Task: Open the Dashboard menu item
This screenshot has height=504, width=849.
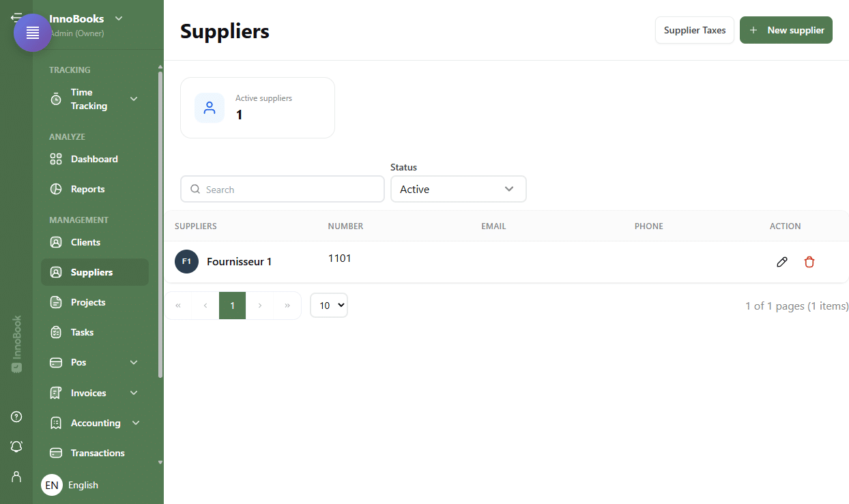Action: point(95,159)
